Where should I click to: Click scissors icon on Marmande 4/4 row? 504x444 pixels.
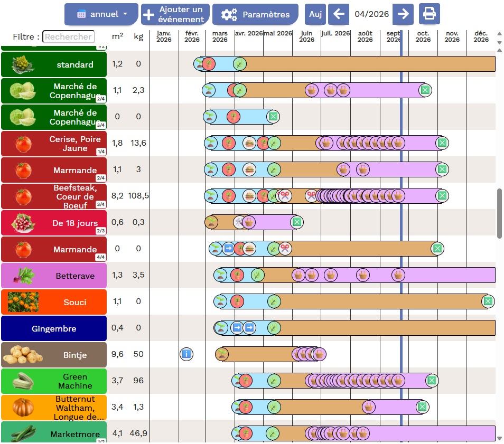coord(285,248)
